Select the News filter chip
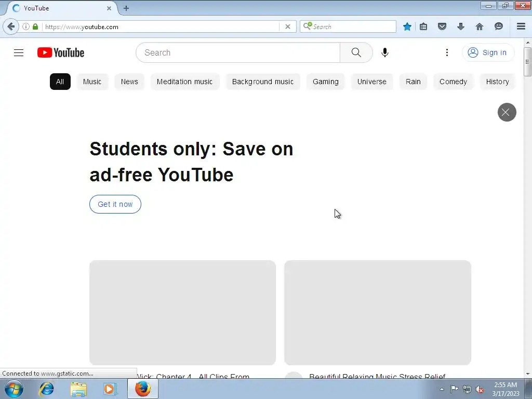The height and width of the screenshot is (399, 532). pyautogui.click(x=129, y=82)
